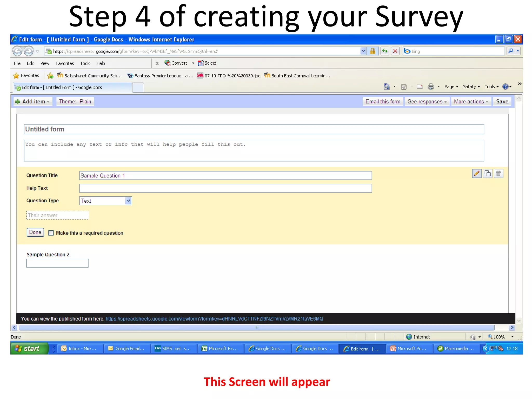Open a new blank browser tab

[138, 88]
